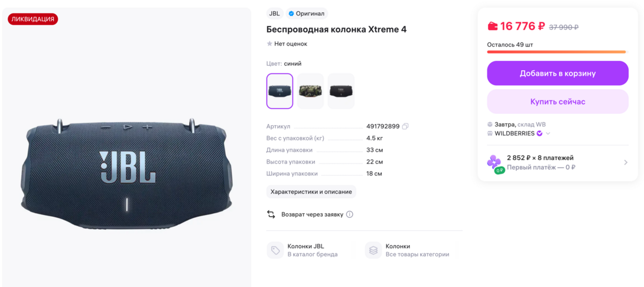
Task: Select the black speaker color variant
Action: 341,91
